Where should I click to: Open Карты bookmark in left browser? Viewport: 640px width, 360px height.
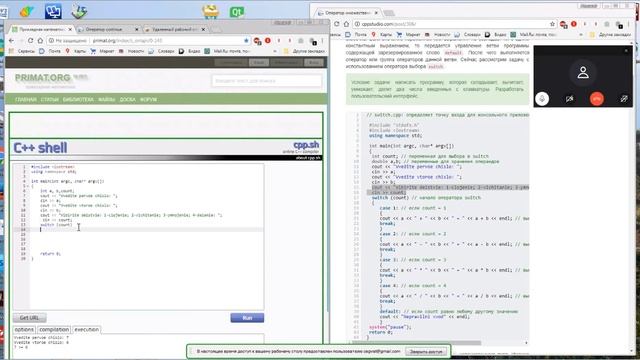pos(76,51)
